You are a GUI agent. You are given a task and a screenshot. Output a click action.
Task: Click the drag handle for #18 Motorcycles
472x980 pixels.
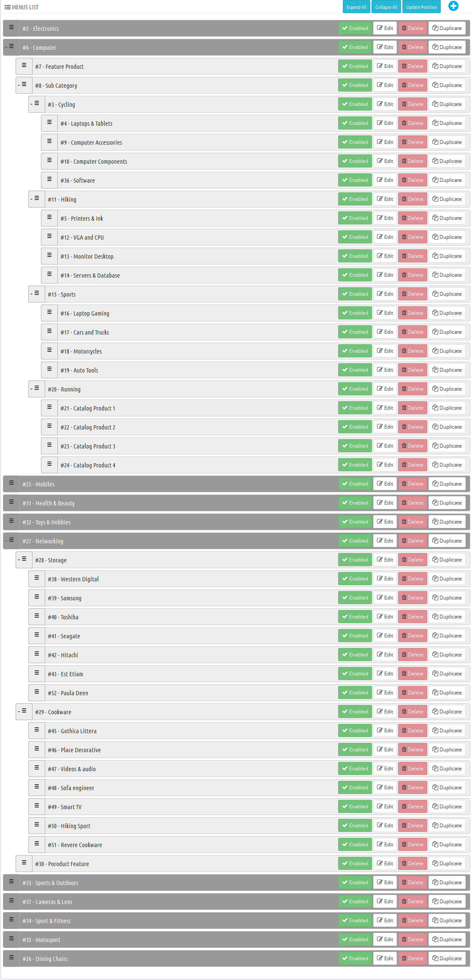tap(49, 350)
